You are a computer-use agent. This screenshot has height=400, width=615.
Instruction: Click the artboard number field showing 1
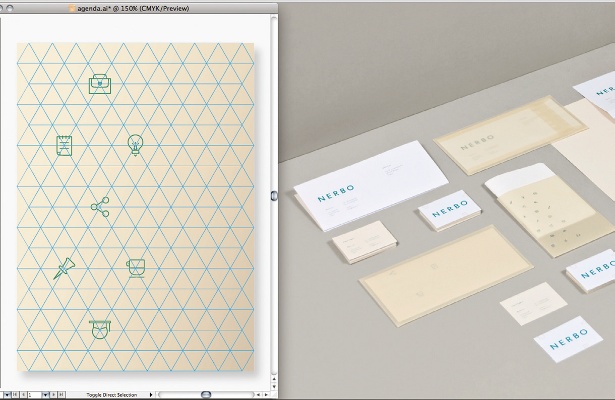35,395
